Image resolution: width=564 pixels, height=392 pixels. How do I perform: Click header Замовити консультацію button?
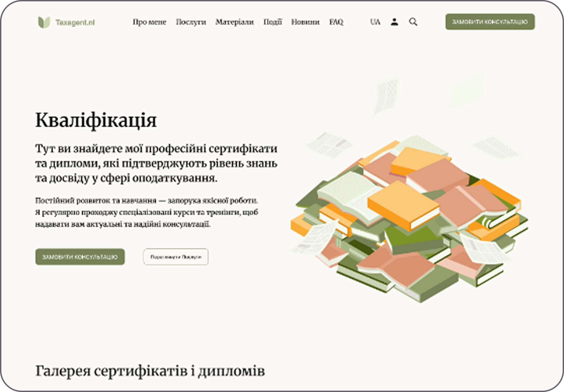pyautogui.click(x=490, y=22)
